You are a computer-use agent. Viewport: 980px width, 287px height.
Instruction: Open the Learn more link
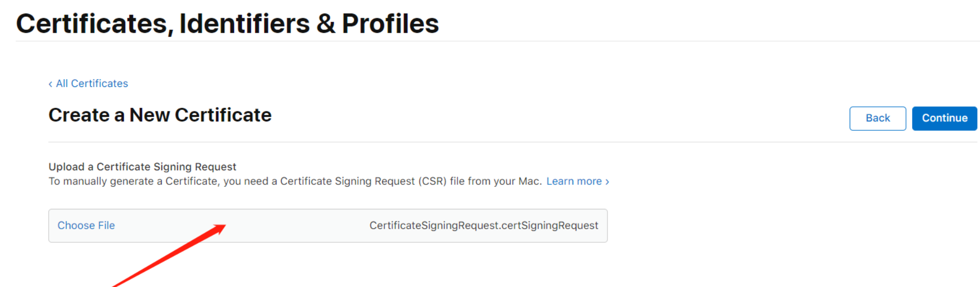(x=574, y=181)
